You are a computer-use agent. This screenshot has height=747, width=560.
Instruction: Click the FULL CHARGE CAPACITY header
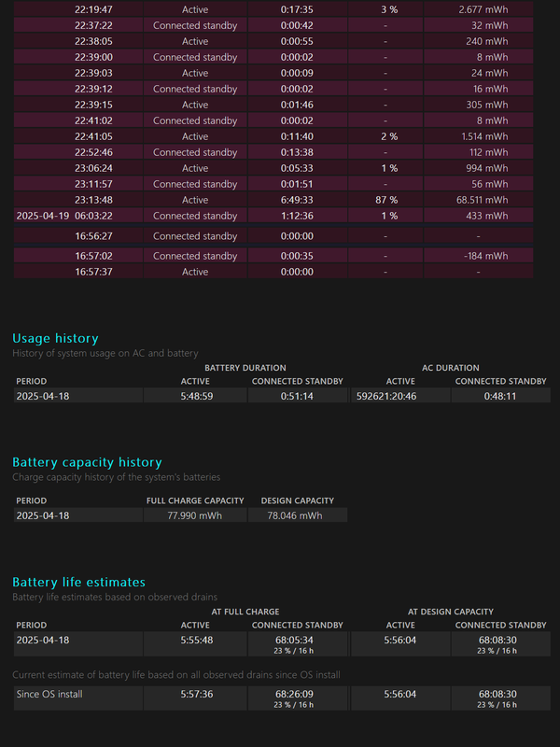click(195, 500)
